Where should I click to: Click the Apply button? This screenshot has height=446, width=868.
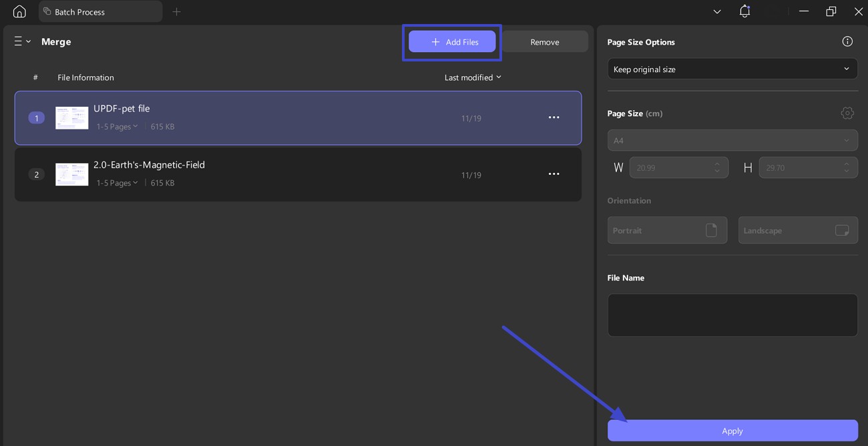(x=732, y=431)
